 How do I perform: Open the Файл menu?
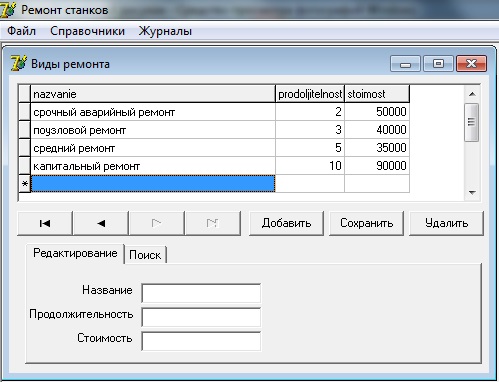point(21,31)
